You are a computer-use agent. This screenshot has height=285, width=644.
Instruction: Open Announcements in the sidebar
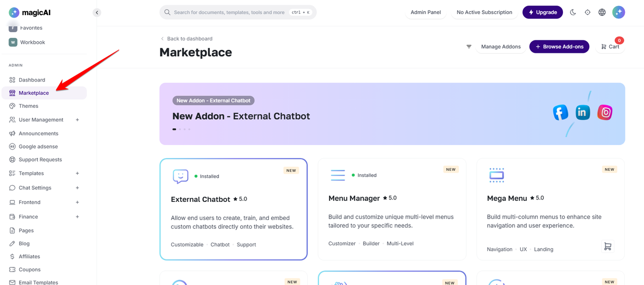(x=39, y=133)
